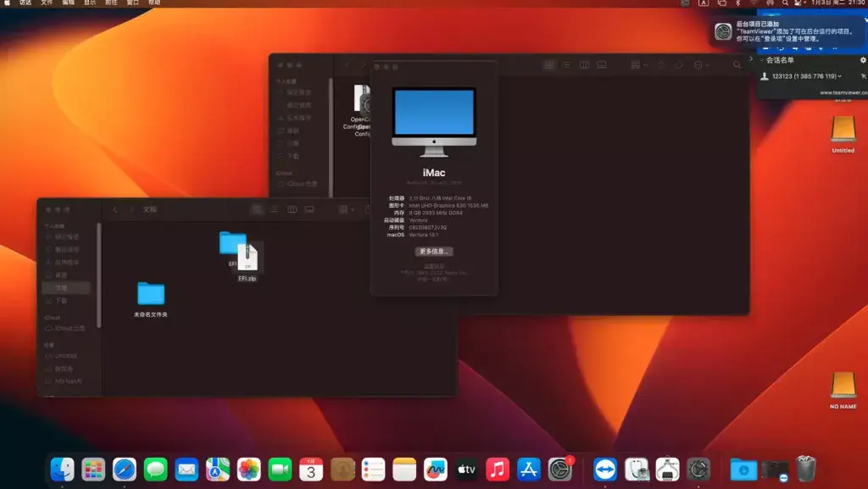Click TeamViewer panel side expand arrow
868x489 pixels.
pyautogui.click(x=751, y=58)
